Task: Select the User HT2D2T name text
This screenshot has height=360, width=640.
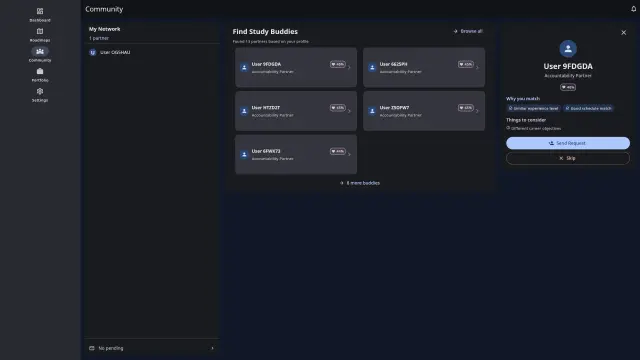Action: click(266, 108)
